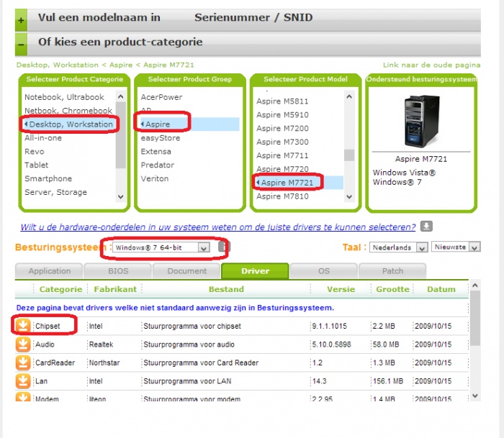Viewport: 504px width, 438px height.
Task: Open the Nieuwste sort dropdown
Action: (456, 247)
